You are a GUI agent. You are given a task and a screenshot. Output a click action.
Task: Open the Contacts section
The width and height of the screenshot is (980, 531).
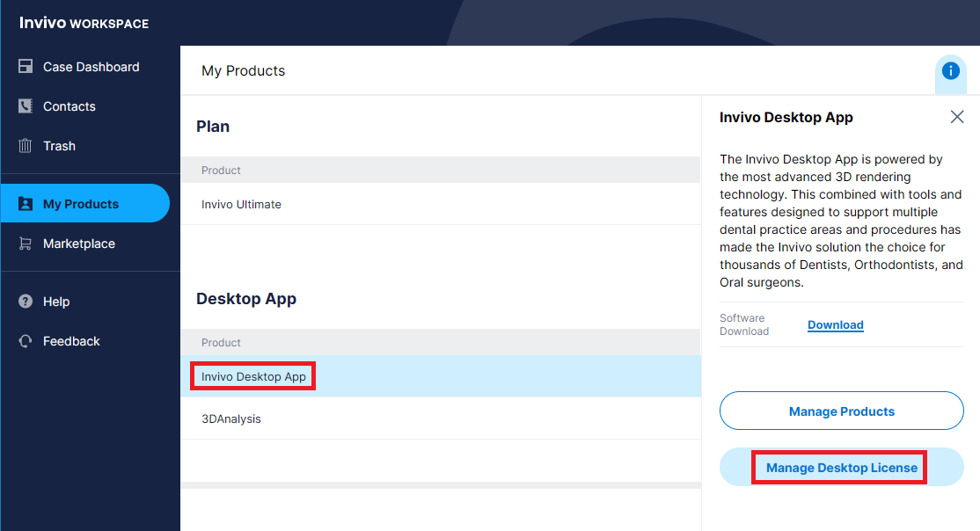[x=69, y=106]
